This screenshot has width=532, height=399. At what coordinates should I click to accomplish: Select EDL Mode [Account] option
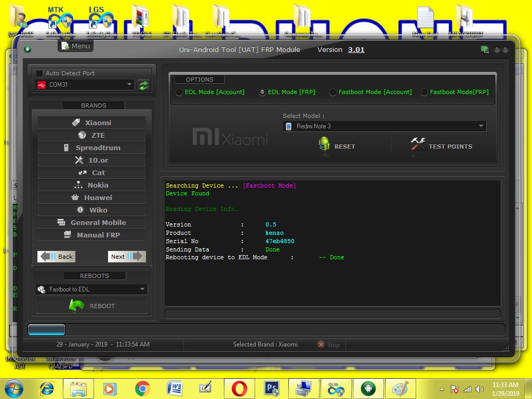coord(210,92)
